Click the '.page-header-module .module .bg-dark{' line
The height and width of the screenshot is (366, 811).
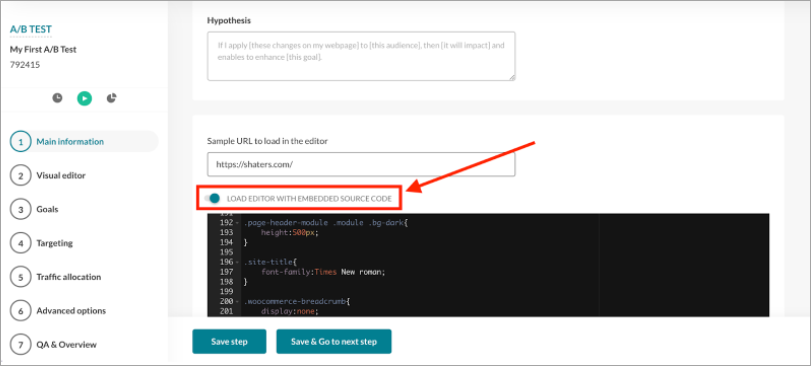(x=325, y=223)
